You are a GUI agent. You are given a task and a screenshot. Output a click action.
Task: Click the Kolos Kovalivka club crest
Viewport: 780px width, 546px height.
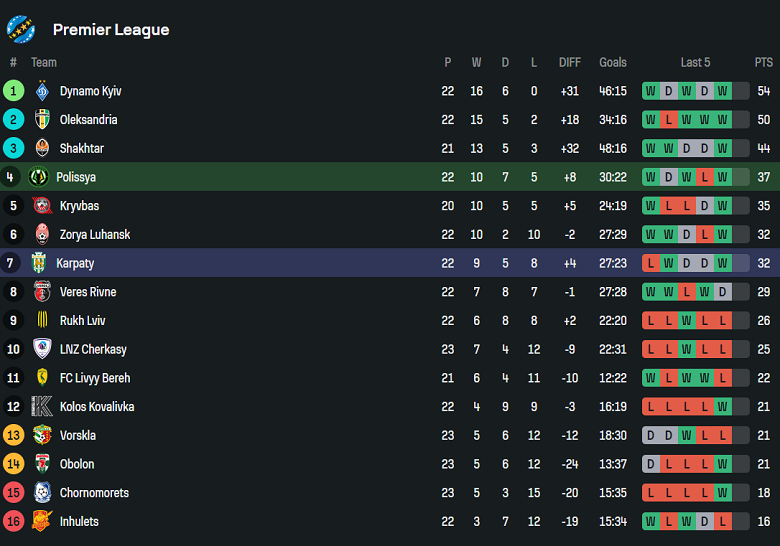(42, 407)
